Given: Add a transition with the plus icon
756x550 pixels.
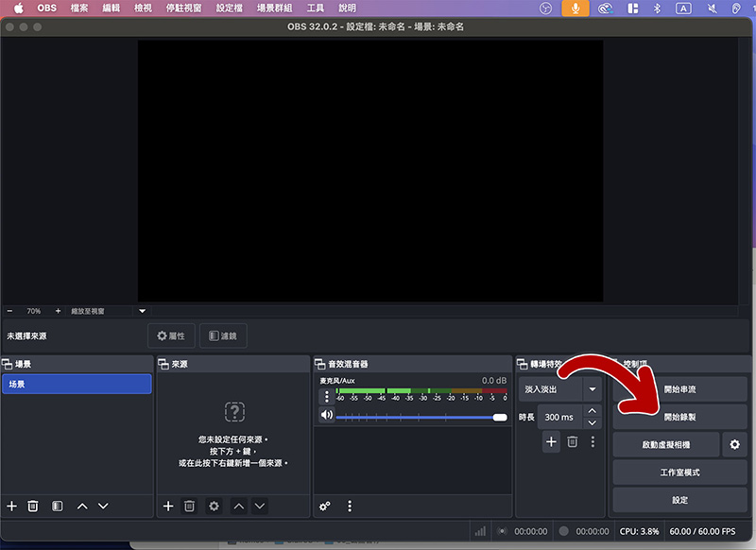Looking at the screenshot, I should pos(551,441).
